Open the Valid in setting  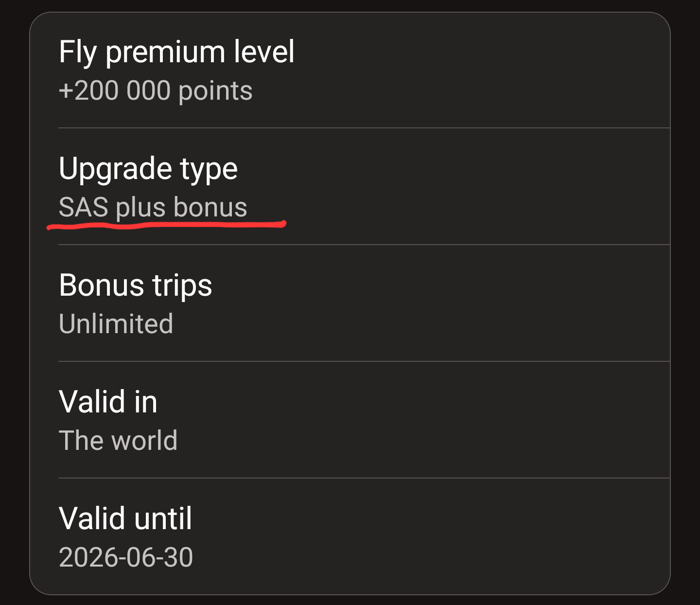click(x=108, y=402)
